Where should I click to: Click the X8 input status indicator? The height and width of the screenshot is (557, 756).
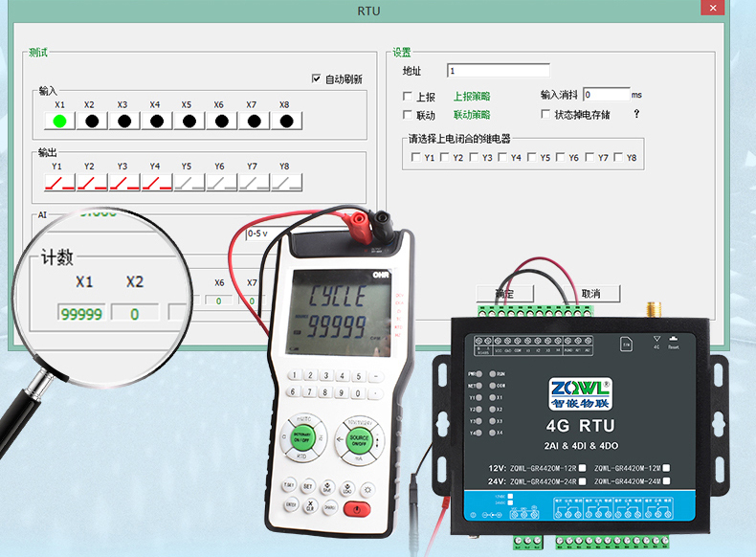tap(286, 121)
